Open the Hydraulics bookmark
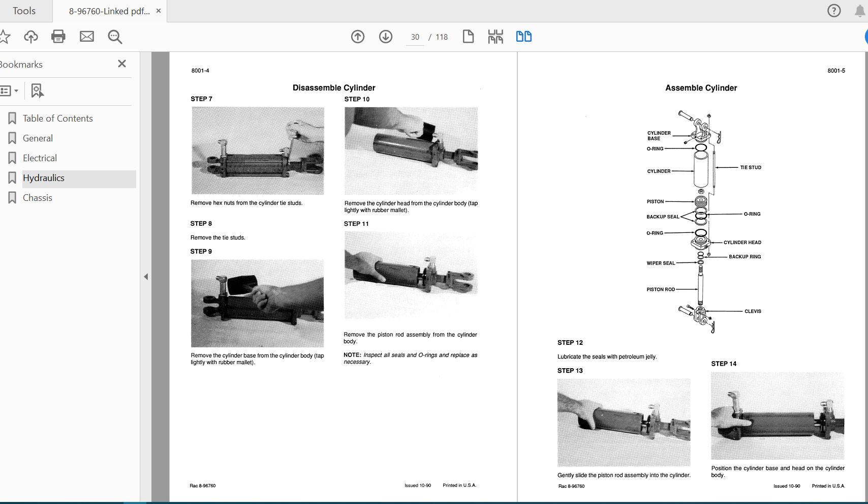Screen dimensions: 868x504 tap(44, 178)
